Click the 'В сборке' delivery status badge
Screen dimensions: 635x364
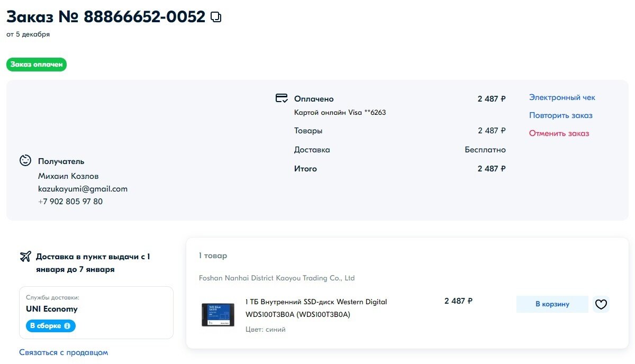point(51,326)
